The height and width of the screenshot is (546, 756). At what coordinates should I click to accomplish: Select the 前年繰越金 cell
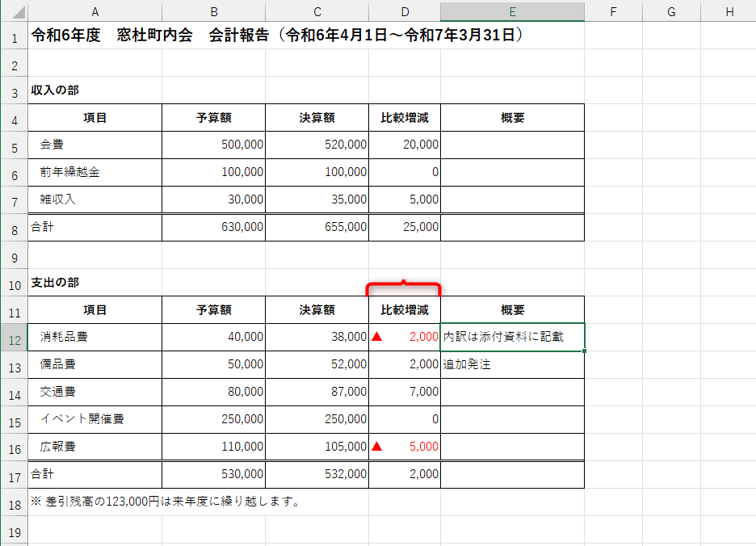click(95, 173)
